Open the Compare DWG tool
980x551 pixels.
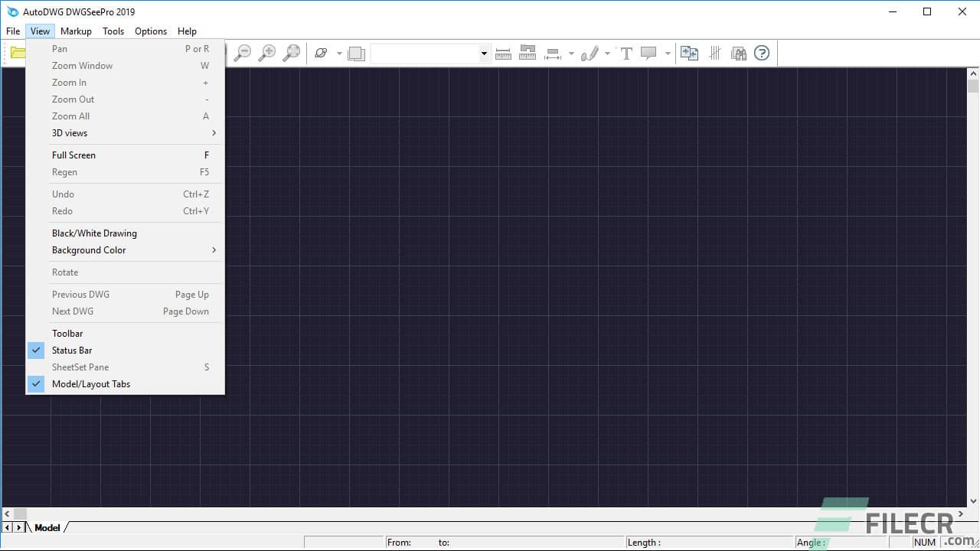tap(689, 53)
